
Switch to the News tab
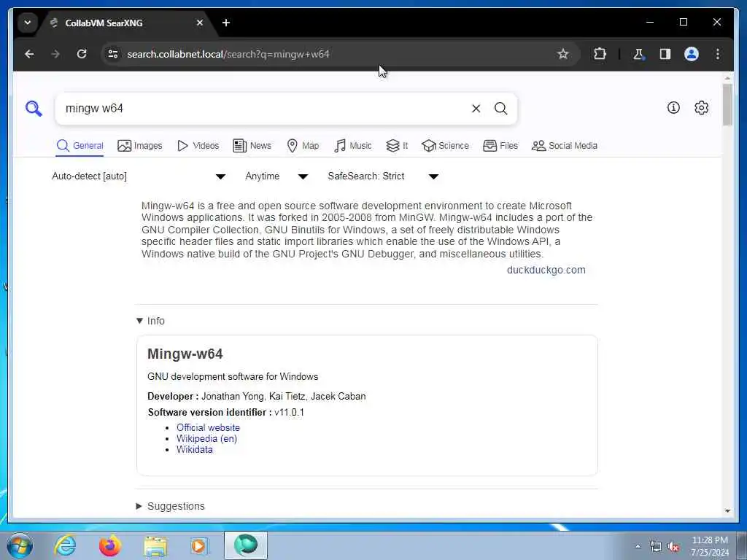[252, 146]
